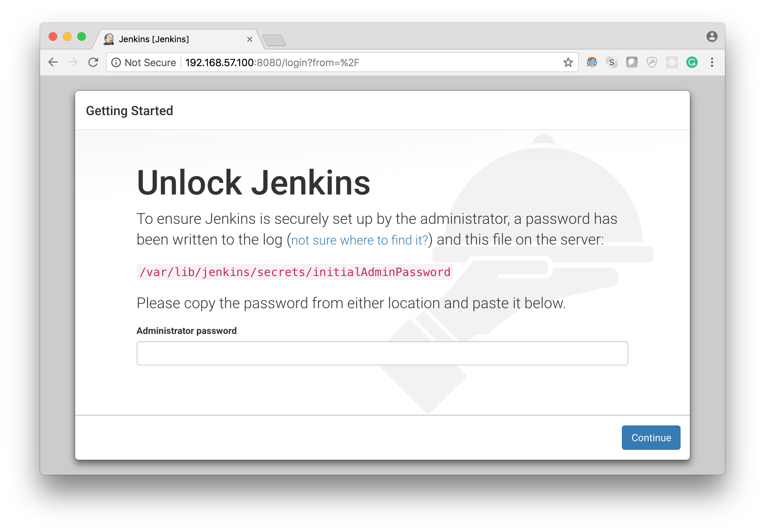Open a new tab next to Jenkins tab
Screen dimensions: 765x532
pyautogui.click(x=274, y=40)
